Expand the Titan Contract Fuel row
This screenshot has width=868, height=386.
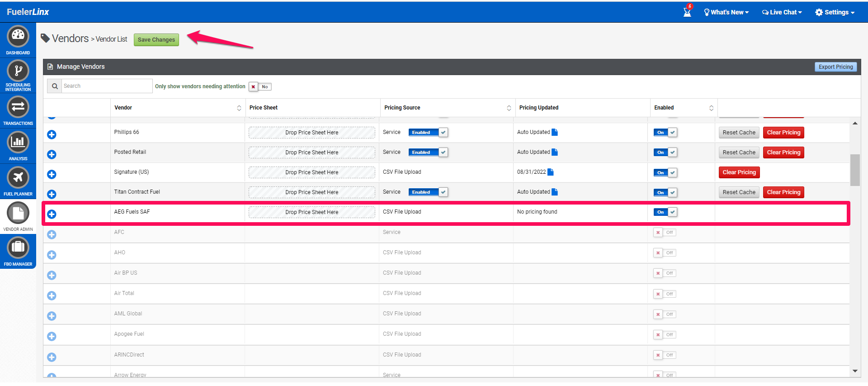52,194
